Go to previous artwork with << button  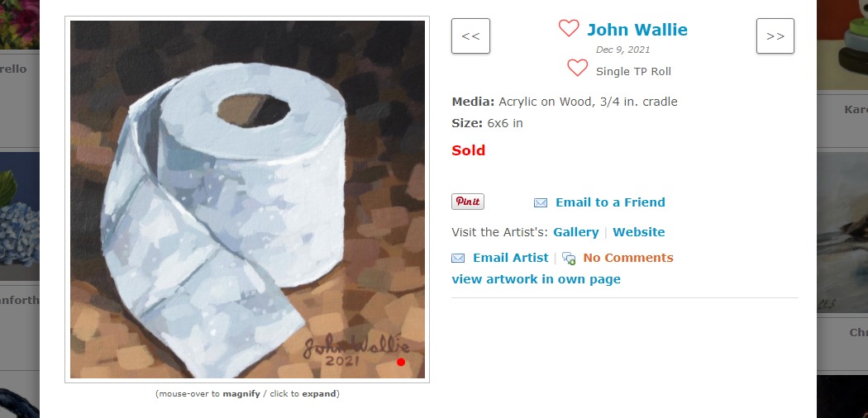tap(470, 36)
